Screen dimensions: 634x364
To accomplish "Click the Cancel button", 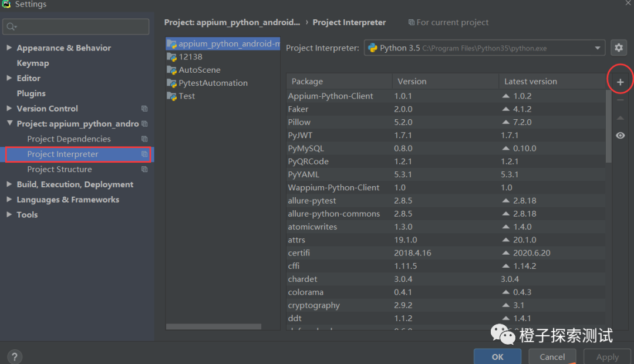I will click(552, 357).
